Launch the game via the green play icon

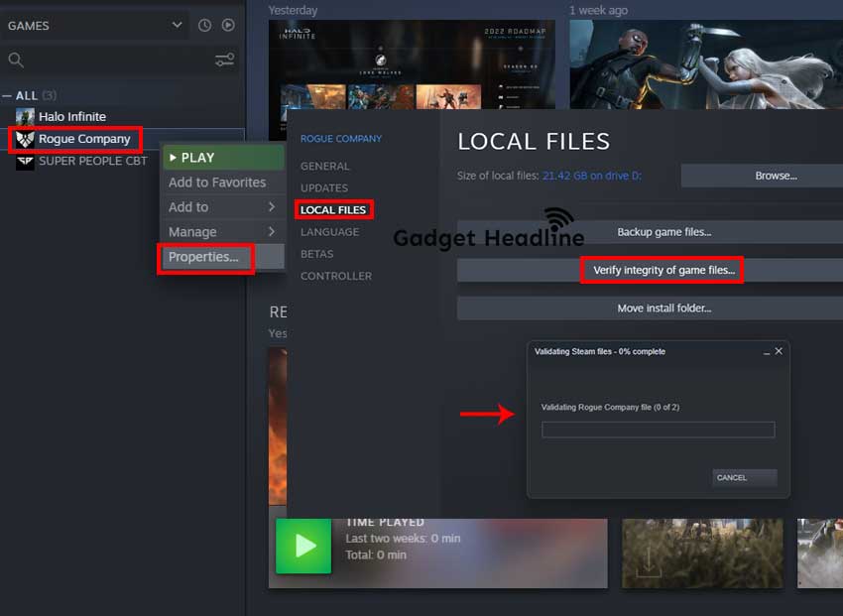tap(303, 547)
